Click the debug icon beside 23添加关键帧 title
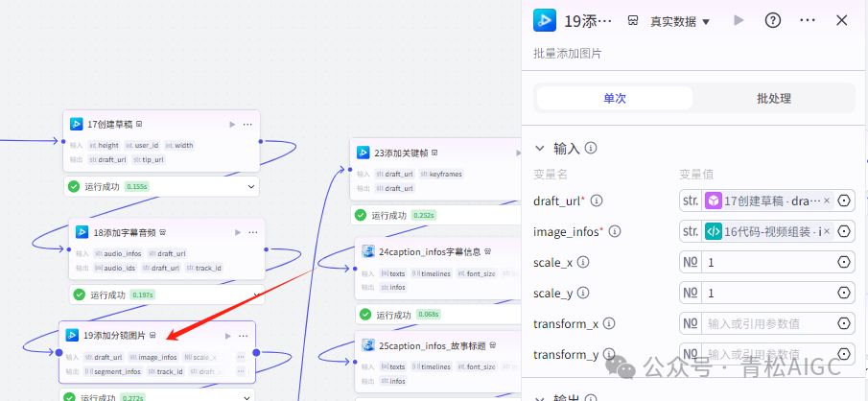The height and width of the screenshot is (401, 868). click(435, 153)
